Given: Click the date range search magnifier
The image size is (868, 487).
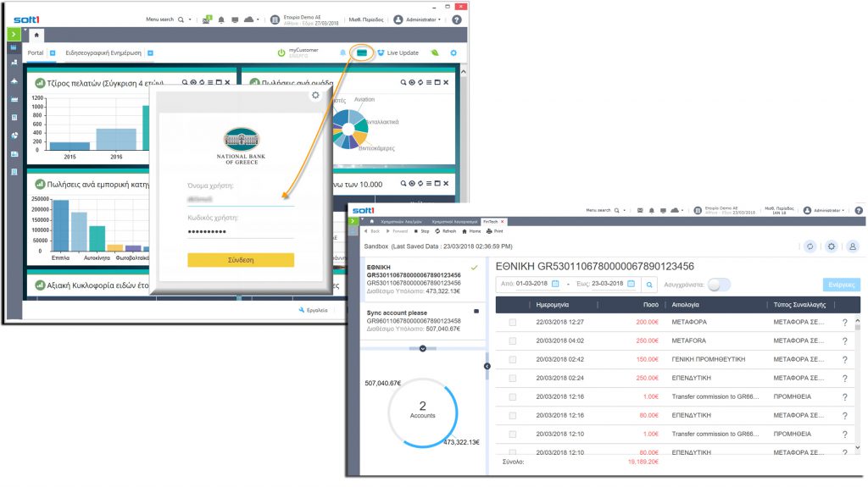Looking at the screenshot, I should pos(649,285).
